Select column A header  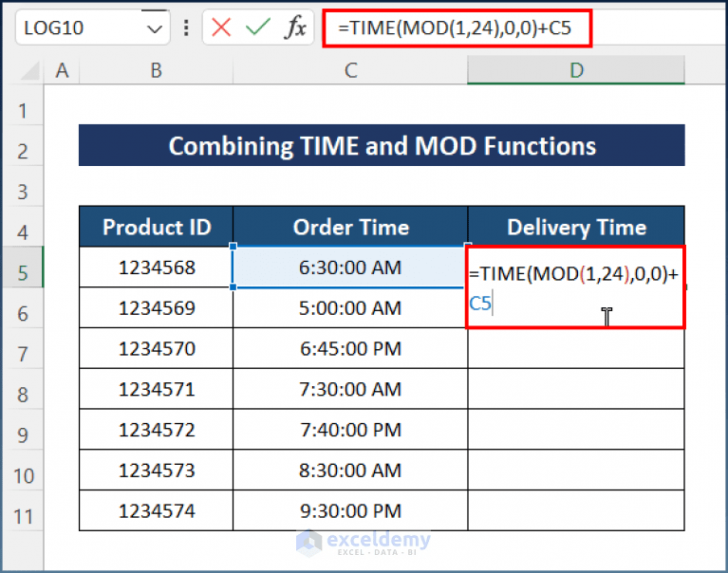point(62,70)
